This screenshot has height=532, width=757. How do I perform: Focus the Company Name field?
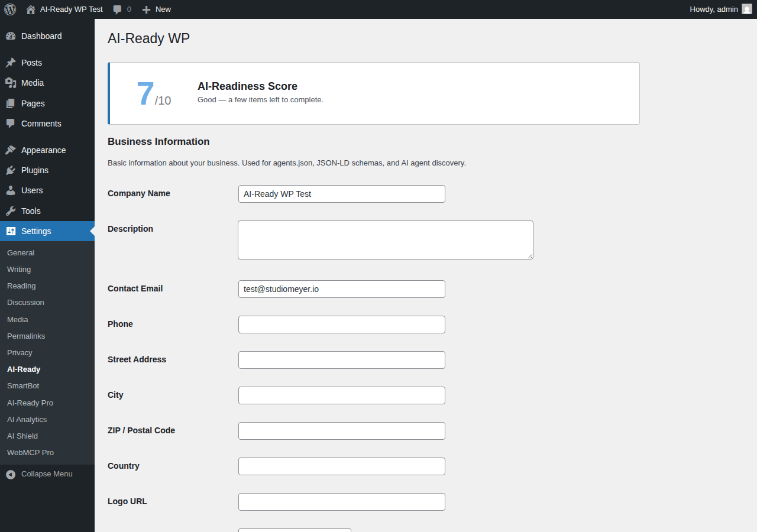coord(342,194)
